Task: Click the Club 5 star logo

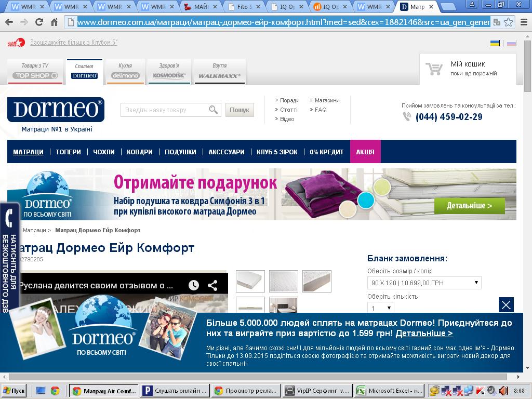Action: (x=16, y=43)
